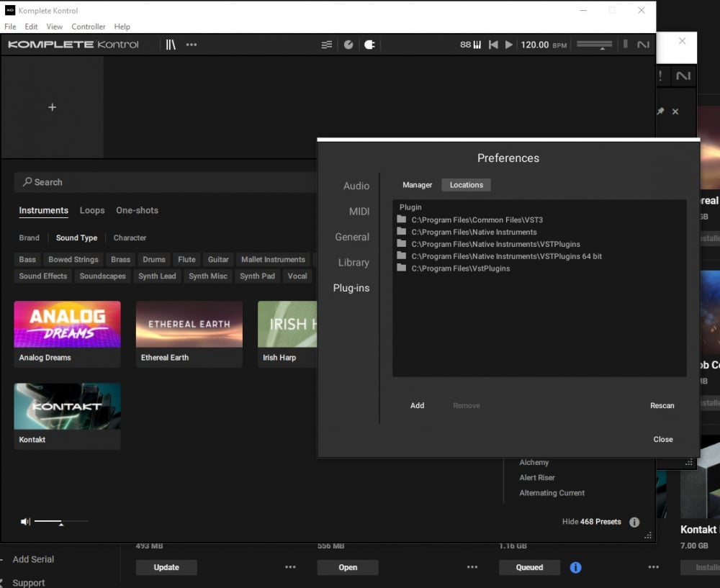Open the Controller menu
Viewport: 720px width, 588px height.
coord(88,27)
